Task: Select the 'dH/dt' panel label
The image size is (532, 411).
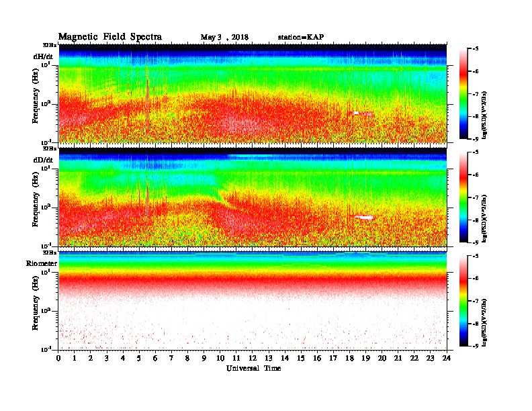Action: (43, 56)
